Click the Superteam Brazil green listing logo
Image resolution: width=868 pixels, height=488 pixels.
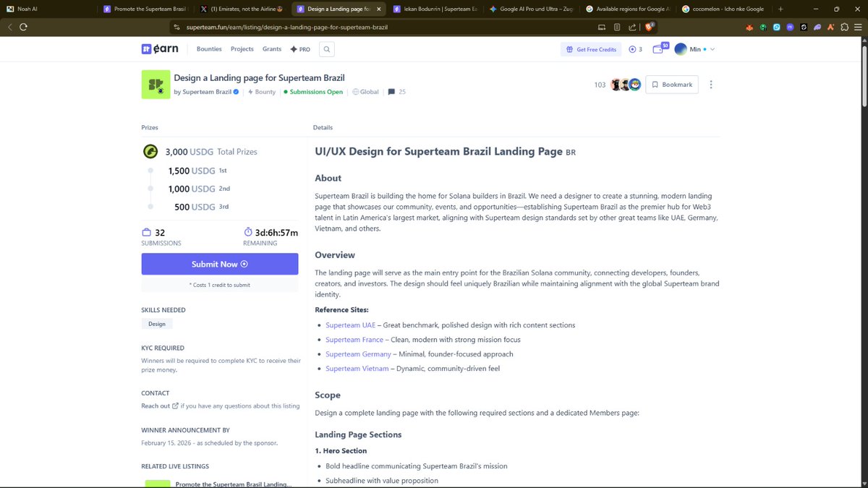(x=156, y=85)
